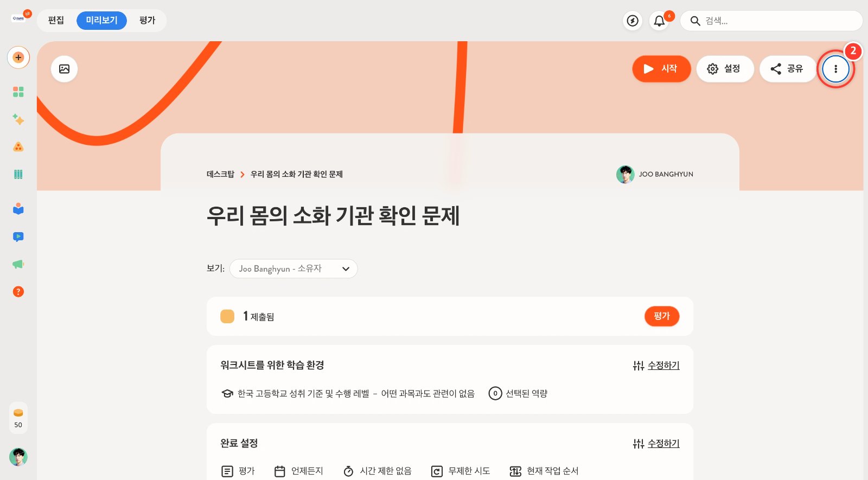Click the graduation cap standards icon

227,394
